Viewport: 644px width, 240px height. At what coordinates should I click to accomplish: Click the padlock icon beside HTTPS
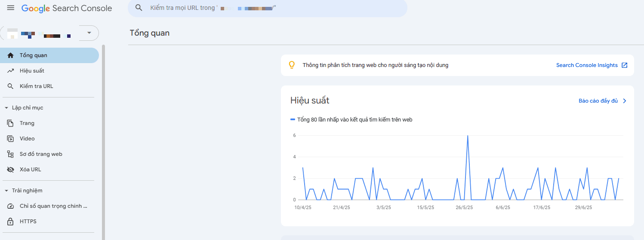click(x=11, y=222)
